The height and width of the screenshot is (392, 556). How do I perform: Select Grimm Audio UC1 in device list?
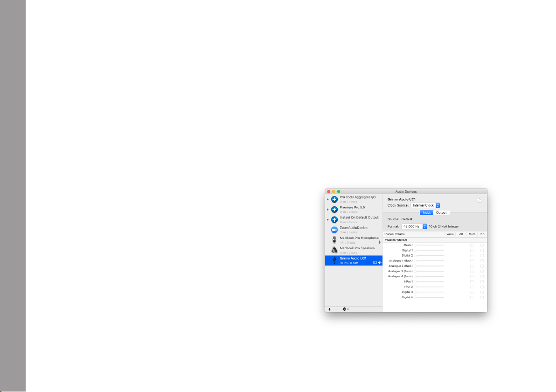[x=354, y=260]
